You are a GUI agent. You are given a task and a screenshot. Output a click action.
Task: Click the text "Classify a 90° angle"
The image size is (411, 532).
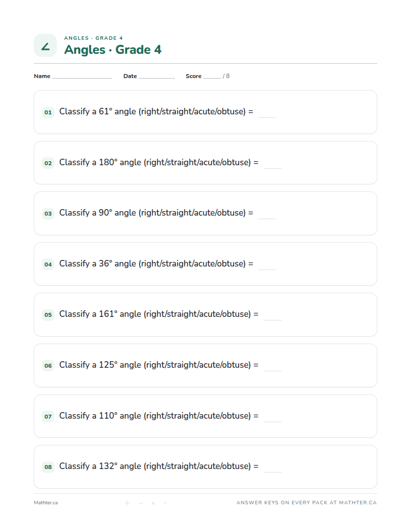pos(98,213)
